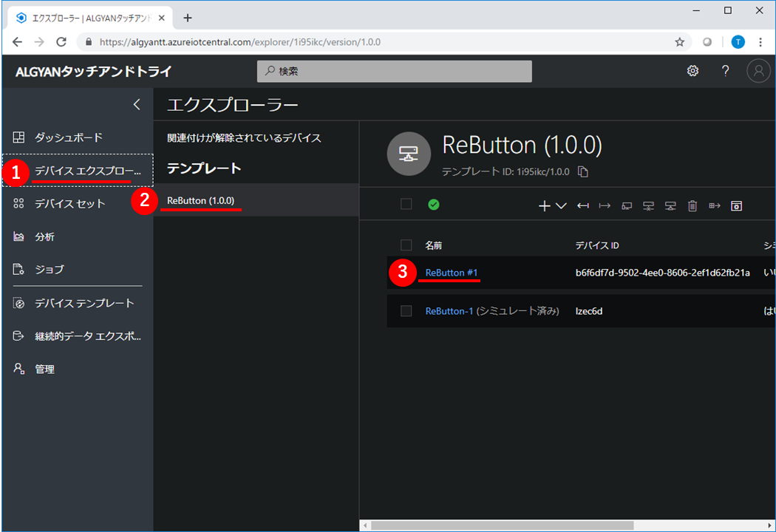The width and height of the screenshot is (776, 532).
Task: Open the user account avatar
Action: point(758,71)
